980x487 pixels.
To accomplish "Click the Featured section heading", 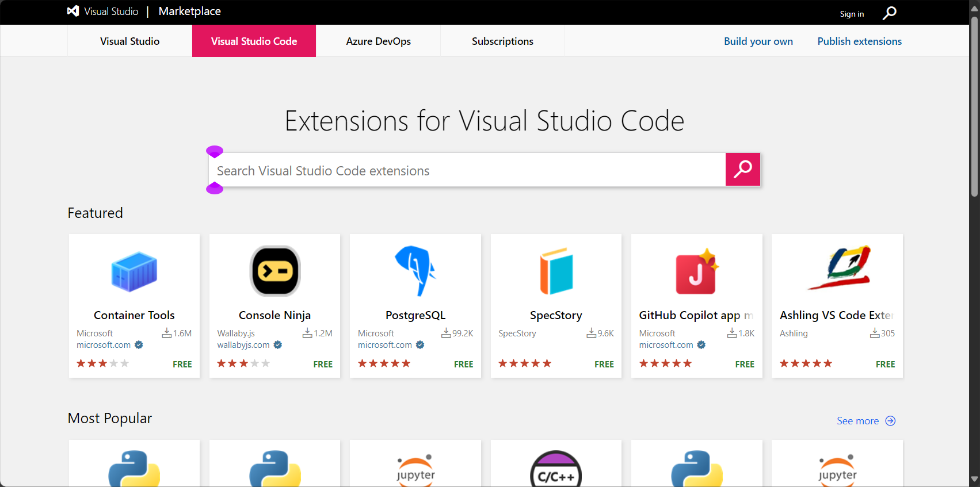I will 95,213.
